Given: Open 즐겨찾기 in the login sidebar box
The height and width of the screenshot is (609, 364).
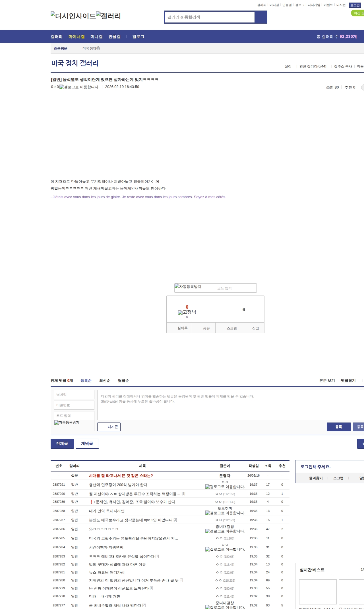Looking at the screenshot, I should coord(316,478).
